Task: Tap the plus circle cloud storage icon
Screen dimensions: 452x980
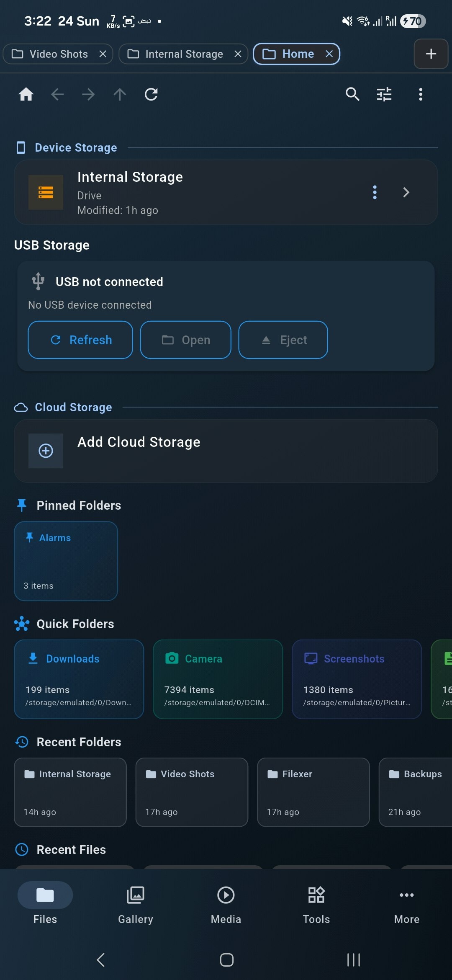Action: coord(46,451)
